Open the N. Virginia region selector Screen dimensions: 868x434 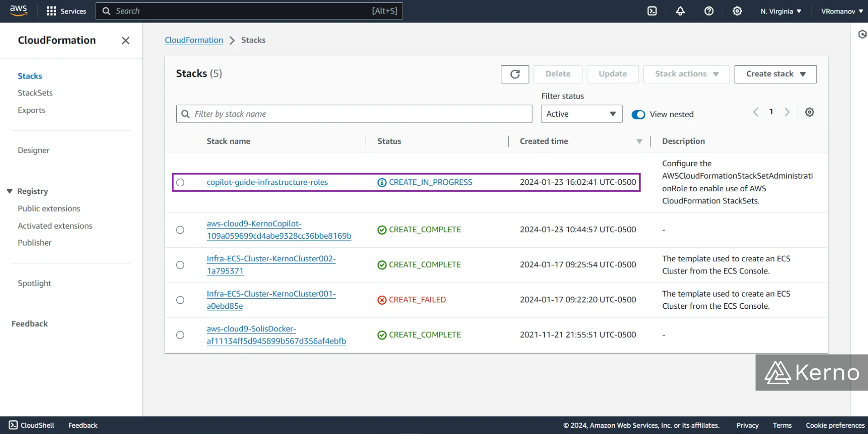[x=781, y=11]
